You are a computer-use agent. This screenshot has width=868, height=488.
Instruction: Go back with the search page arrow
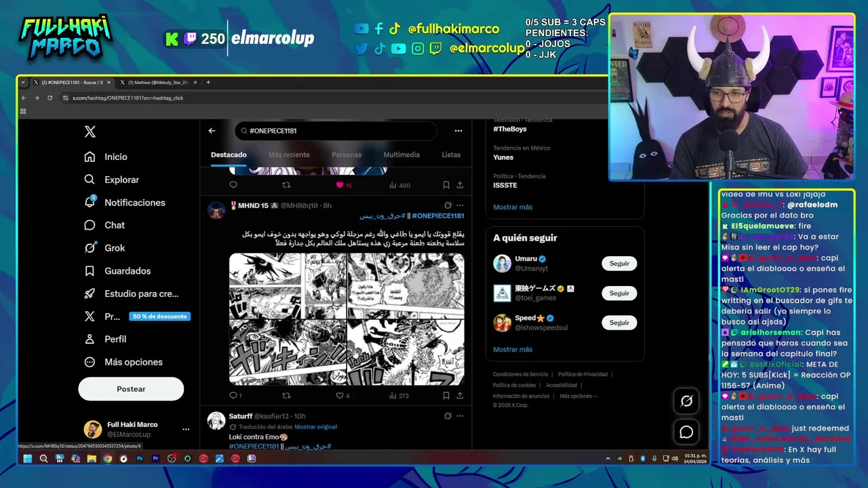click(212, 131)
